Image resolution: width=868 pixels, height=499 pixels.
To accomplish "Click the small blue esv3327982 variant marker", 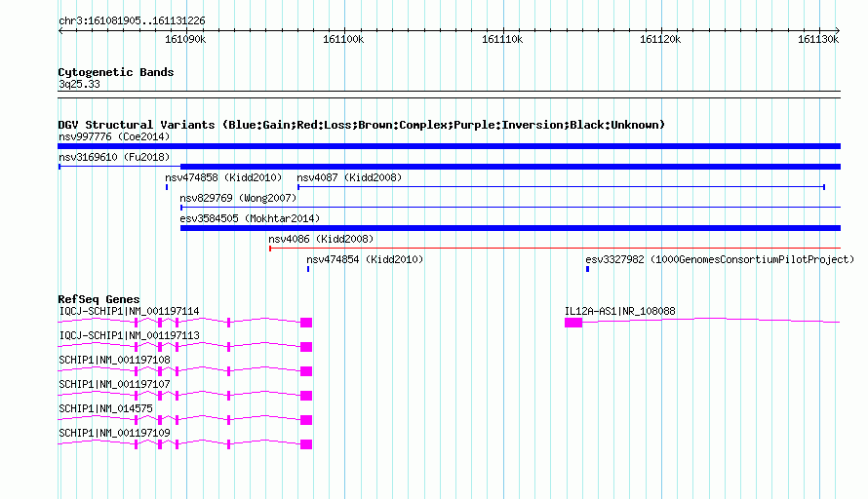I will (587, 269).
